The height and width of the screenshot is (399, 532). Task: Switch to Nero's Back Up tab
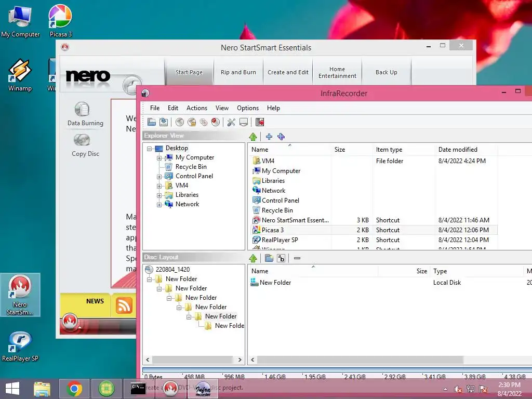[x=387, y=72]
